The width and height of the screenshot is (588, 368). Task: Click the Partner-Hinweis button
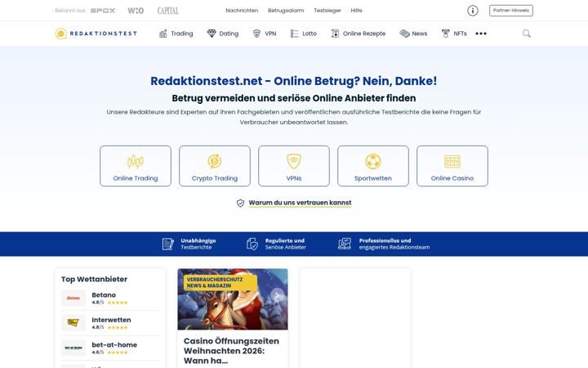tap(510, 11)
